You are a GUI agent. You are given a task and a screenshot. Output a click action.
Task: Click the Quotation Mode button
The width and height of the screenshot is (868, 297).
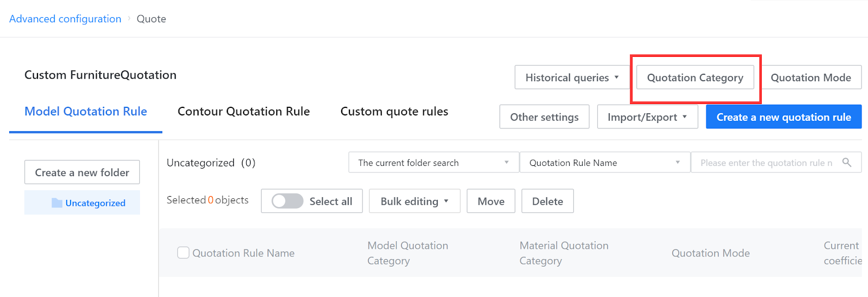click(810, 78)
